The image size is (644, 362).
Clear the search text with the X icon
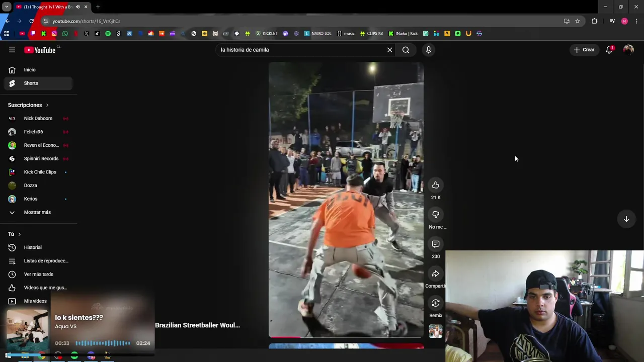[389, 50]
